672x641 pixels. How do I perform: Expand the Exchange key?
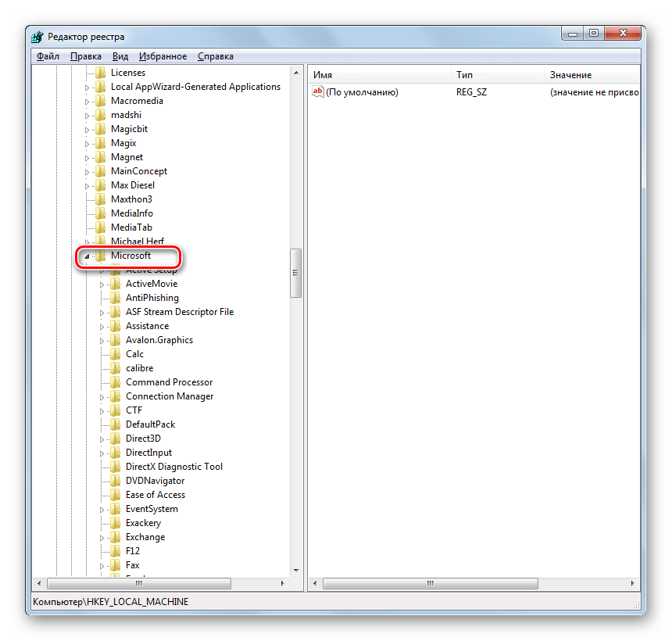(102, 538)
